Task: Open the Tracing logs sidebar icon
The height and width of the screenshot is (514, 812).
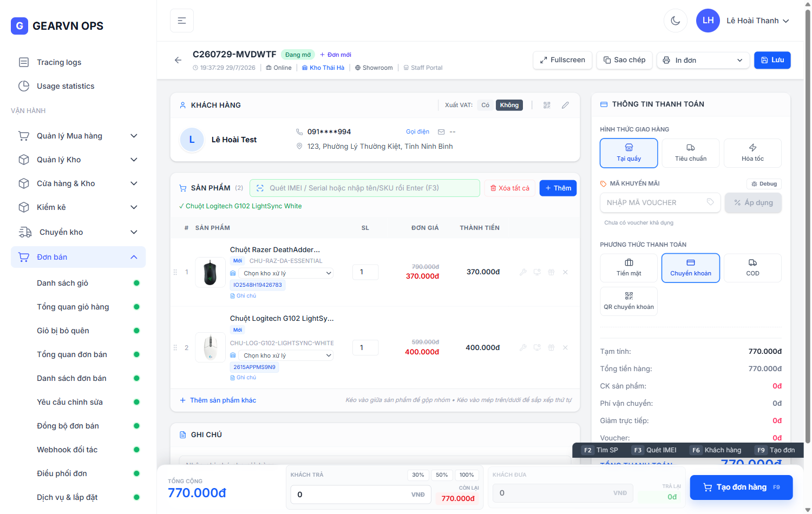Action: coord(24,62)
